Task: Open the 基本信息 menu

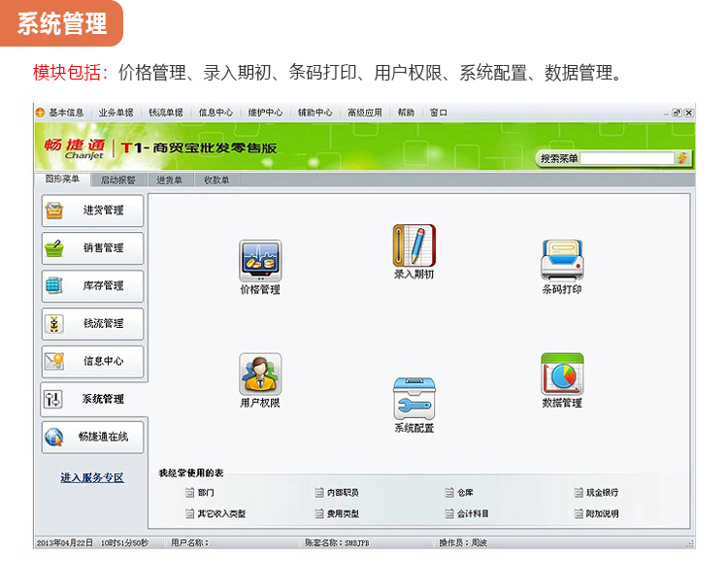Action: [66, 113]
